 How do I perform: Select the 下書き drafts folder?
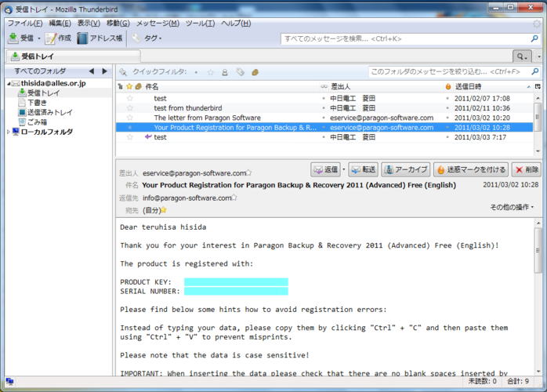pos(37,103)
